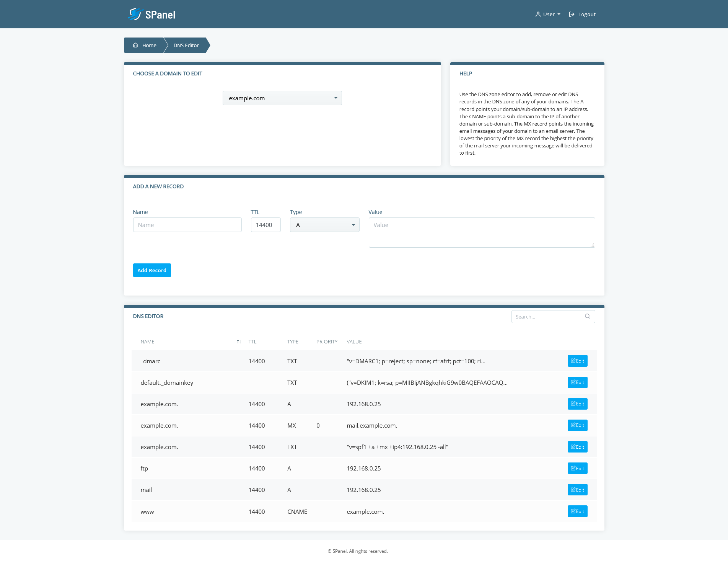Go to DNS Editor breadcrumb
This screenshot has width=728, height=562.
(x=186, y=46)
